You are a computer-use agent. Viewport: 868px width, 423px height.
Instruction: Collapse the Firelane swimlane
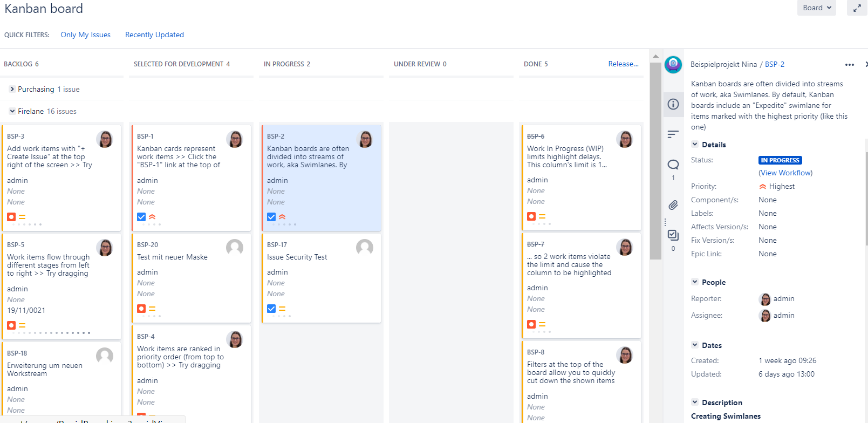coord(12,111)
